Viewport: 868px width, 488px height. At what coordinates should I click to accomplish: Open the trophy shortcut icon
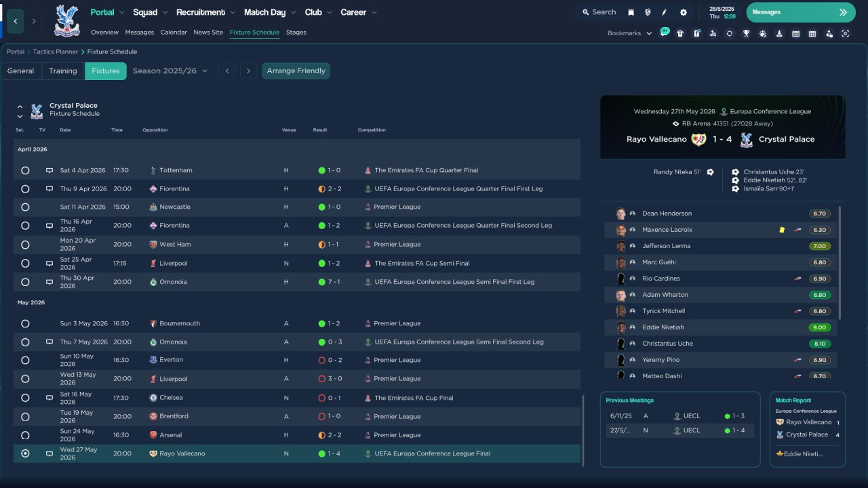[746, 33]
